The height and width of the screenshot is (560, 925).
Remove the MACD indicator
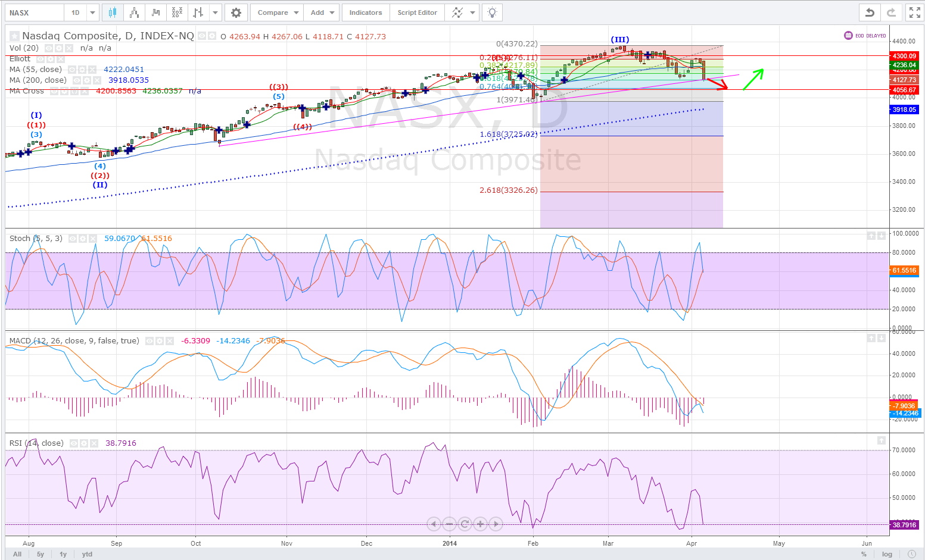(170, 341)
